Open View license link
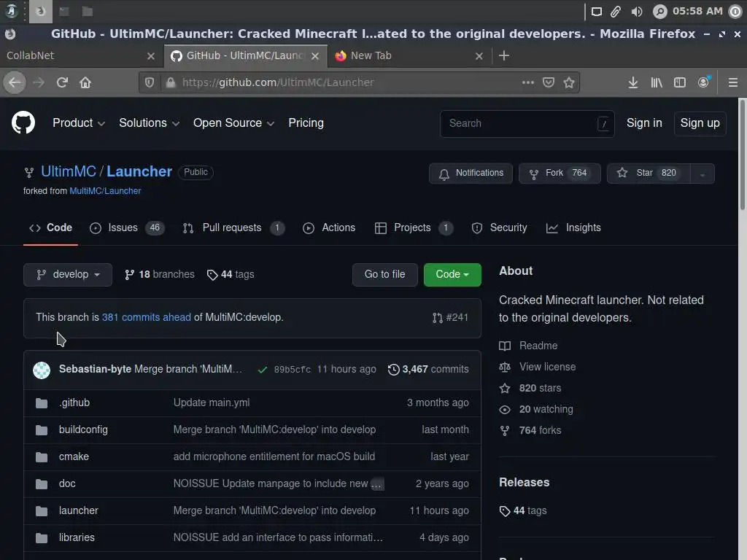The image size is (747, 560). pos(538,367)
